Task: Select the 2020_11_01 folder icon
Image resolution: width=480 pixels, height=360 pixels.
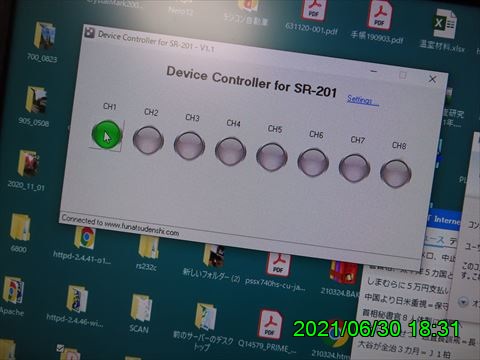Action: point(28,163)
